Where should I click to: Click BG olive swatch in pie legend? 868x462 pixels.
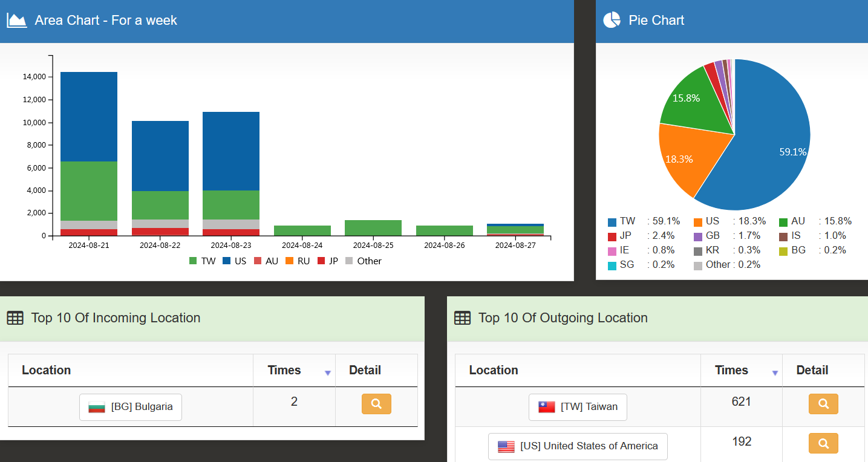coord(783,251)
